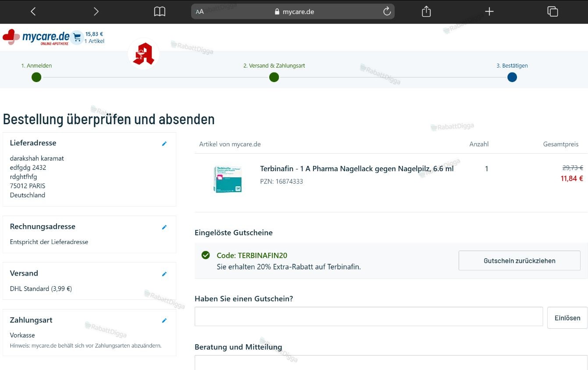
Task: Click the 1 Artikel cart link
Action: click(x=94, y=41)
